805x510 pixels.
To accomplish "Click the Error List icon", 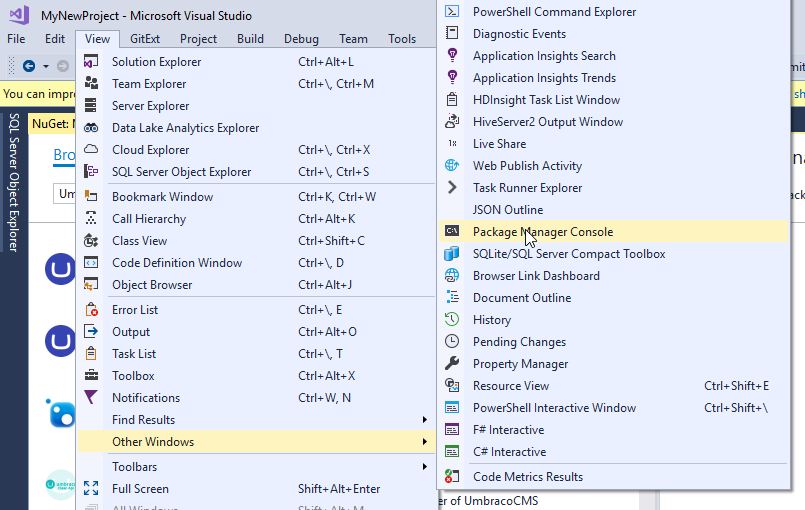I will [x=91, y=310].
